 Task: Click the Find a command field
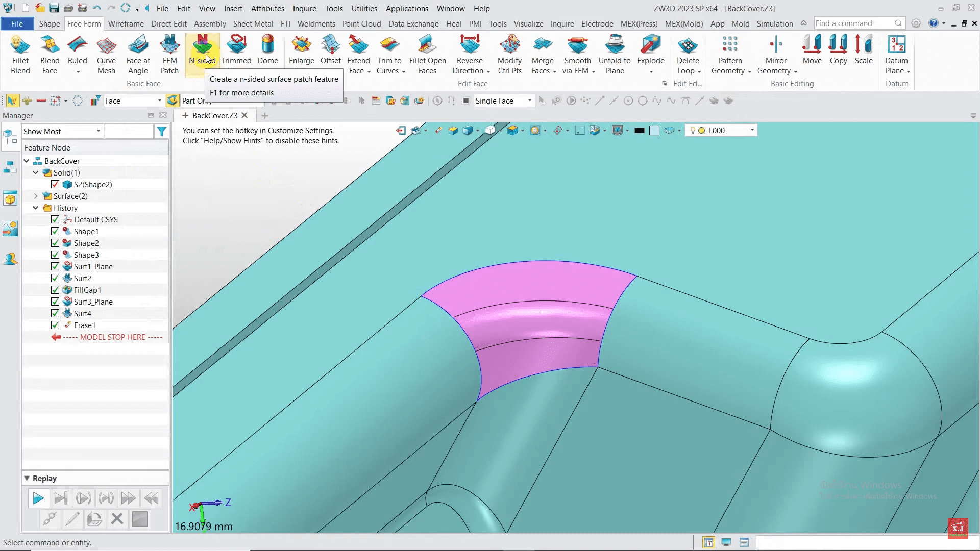coord(854,23)
